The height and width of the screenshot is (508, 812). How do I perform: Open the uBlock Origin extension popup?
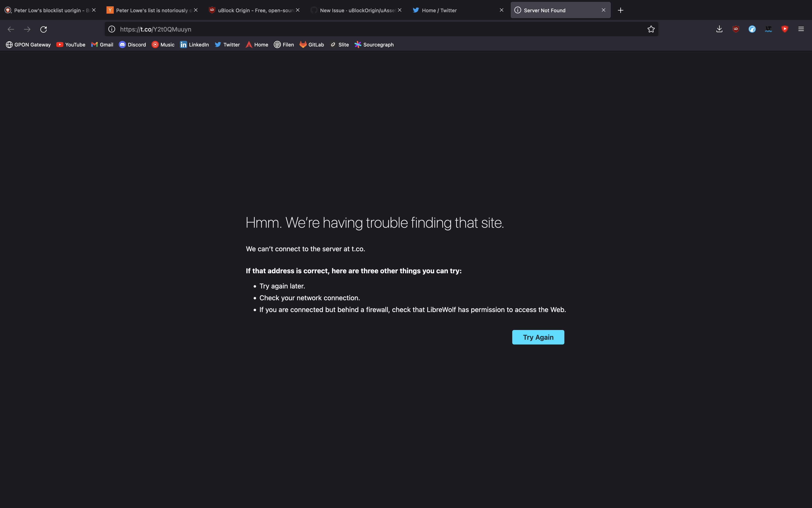[x=736, y=29]
